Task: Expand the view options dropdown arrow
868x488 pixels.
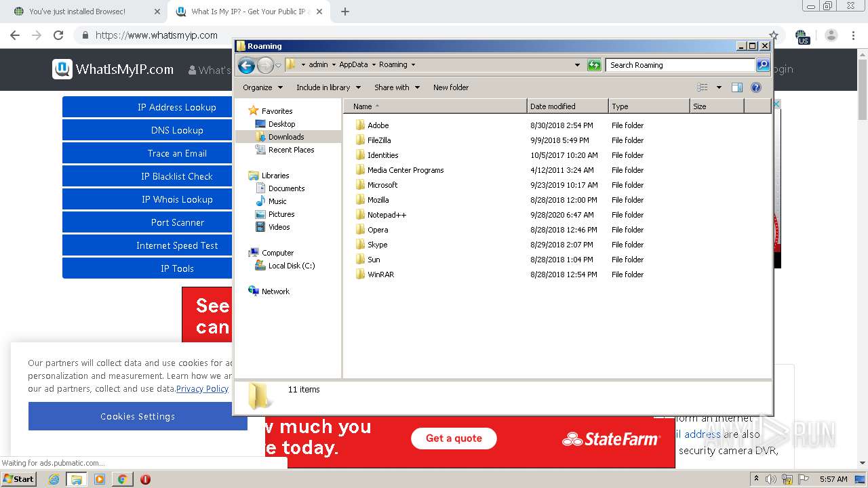Action: coord(719,87)
